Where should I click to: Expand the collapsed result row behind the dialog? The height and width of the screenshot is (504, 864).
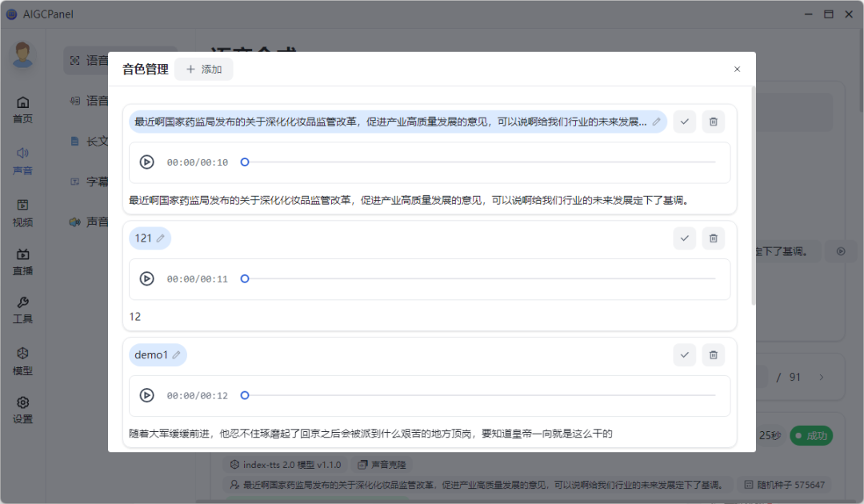click(841, 251)
